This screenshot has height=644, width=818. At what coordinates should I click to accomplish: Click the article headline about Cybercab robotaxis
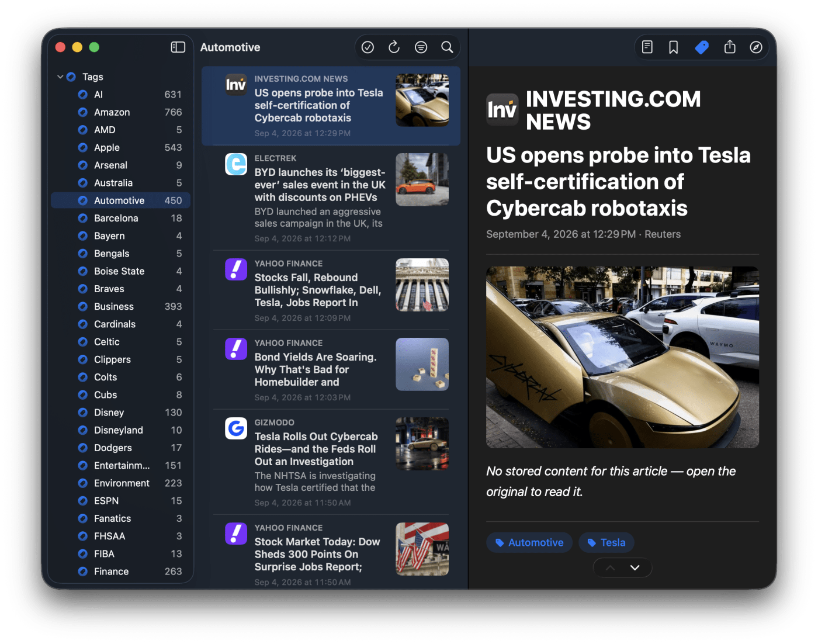[x=618, y=182]
